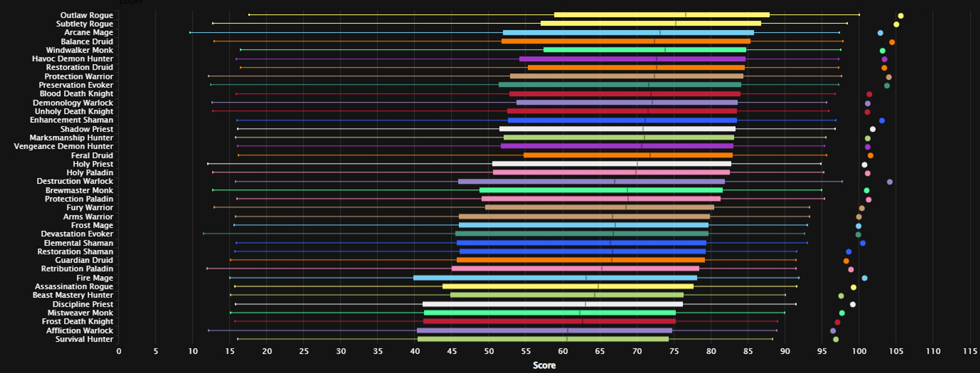Screen dimensions: 980x373
Task: Click the Enhancement Shaman blue outlier dot
Action: coord(882,121)
